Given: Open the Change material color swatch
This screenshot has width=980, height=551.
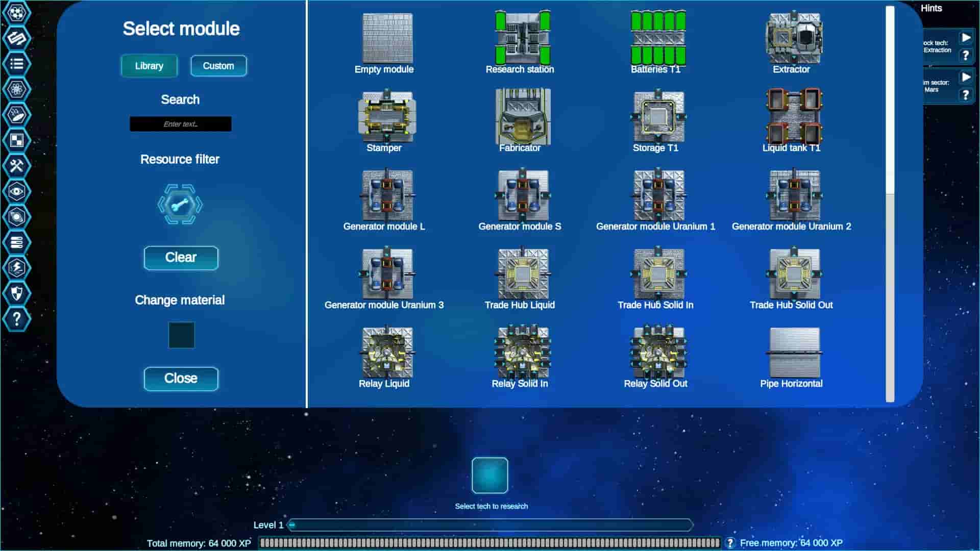Looking at the screenshot, I should pos(181,335).
